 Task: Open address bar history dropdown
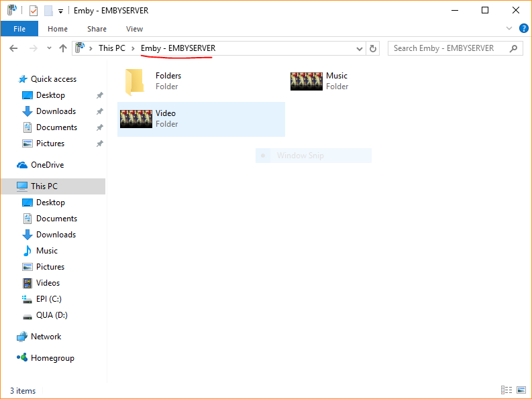point(360,48)
